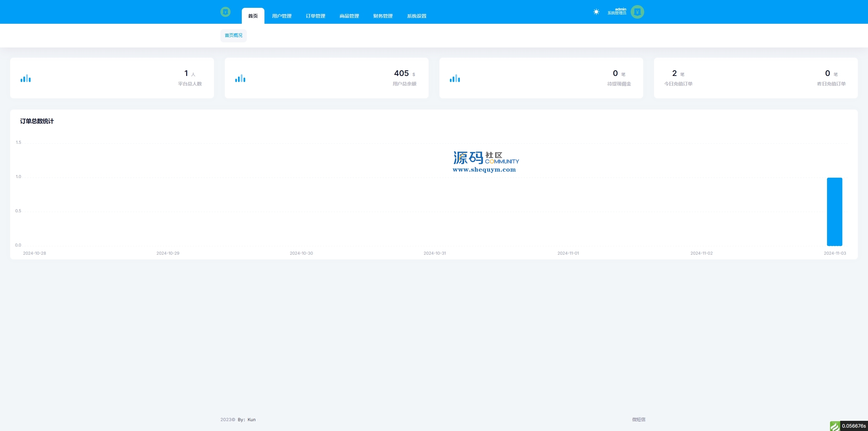868x431 pixels.
Task: Go to 商品管理 section
Action: (349, 16)
